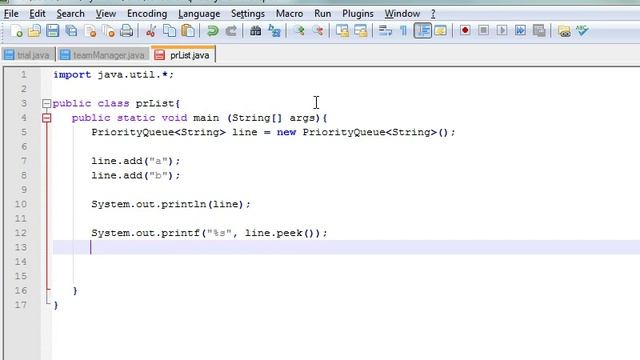
Task: Open the ? help menu
Action: pyautogui.click(x=433, y=13)
